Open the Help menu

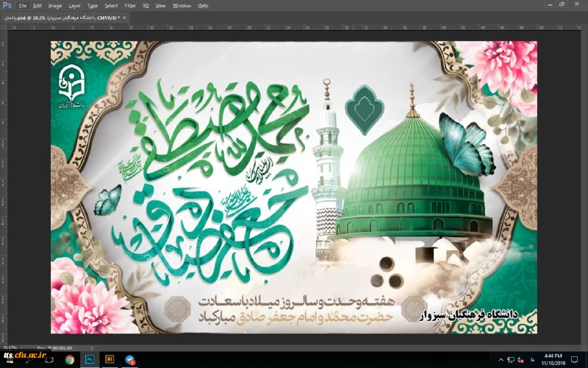point(203,5)
